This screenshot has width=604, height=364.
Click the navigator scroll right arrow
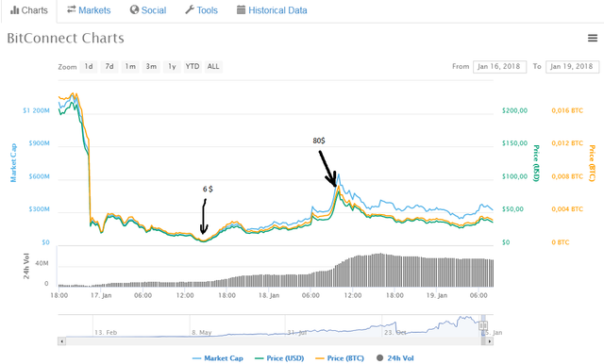(x=490, y=341)
